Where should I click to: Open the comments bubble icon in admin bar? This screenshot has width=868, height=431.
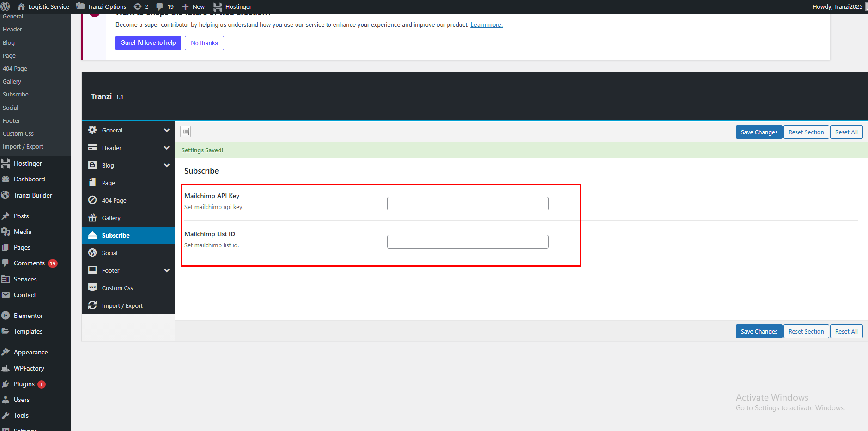click(x=160, y=6)
